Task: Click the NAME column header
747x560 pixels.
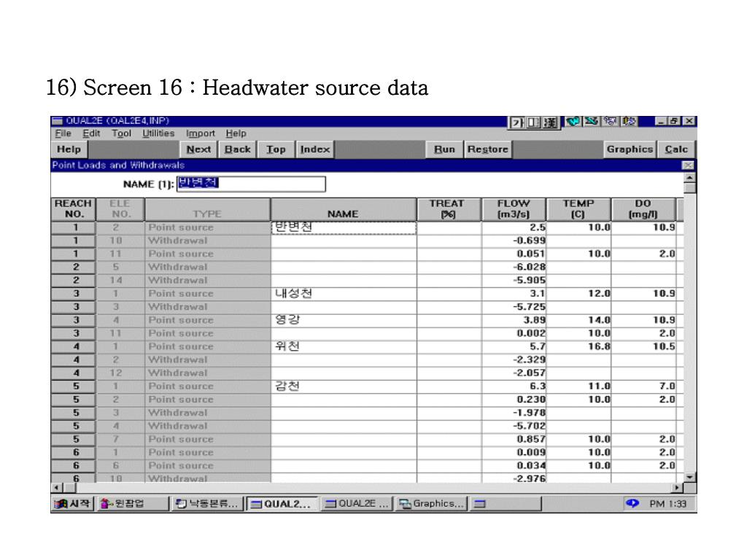Action: (343, 209)
